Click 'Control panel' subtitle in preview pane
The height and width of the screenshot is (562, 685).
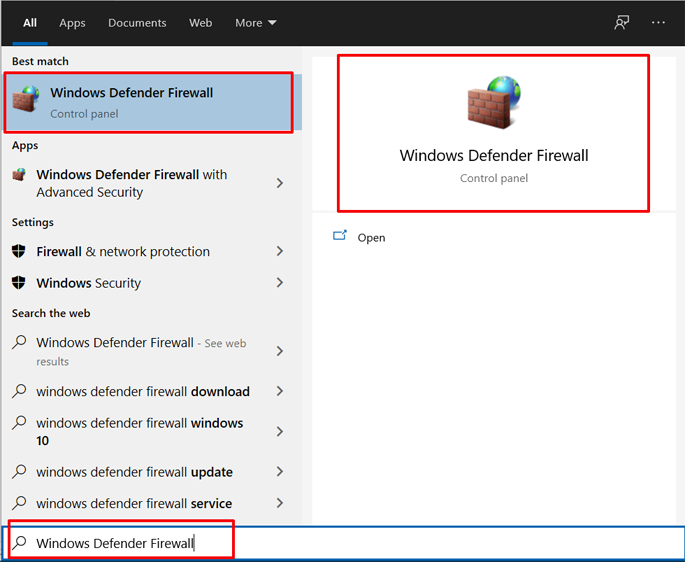[x=494, y=178]
